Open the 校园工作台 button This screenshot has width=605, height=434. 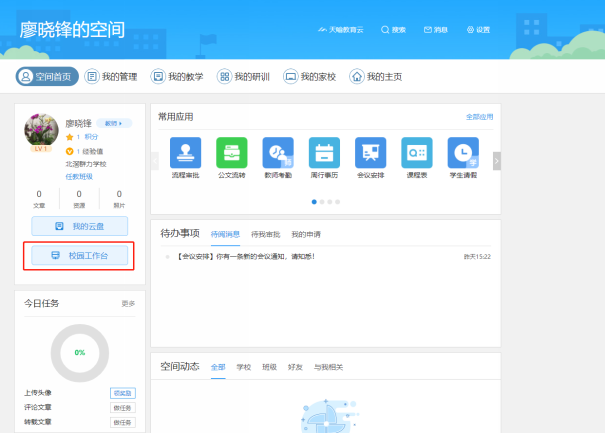(79, 255)
